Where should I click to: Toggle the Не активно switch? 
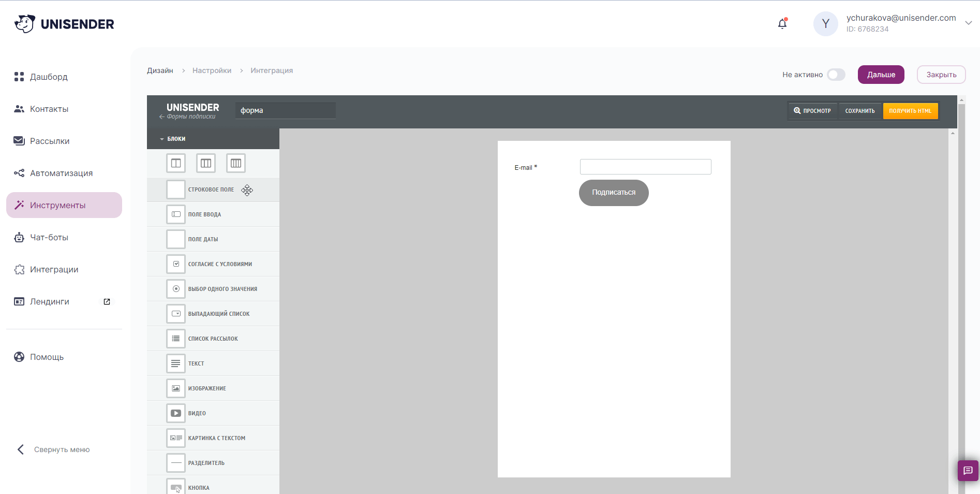(836, 75)
